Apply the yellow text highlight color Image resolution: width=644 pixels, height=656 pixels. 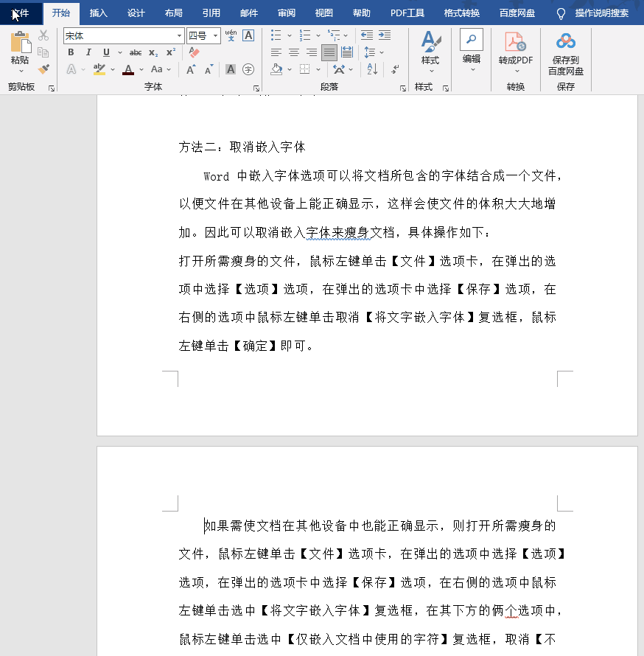coord(99,69)
